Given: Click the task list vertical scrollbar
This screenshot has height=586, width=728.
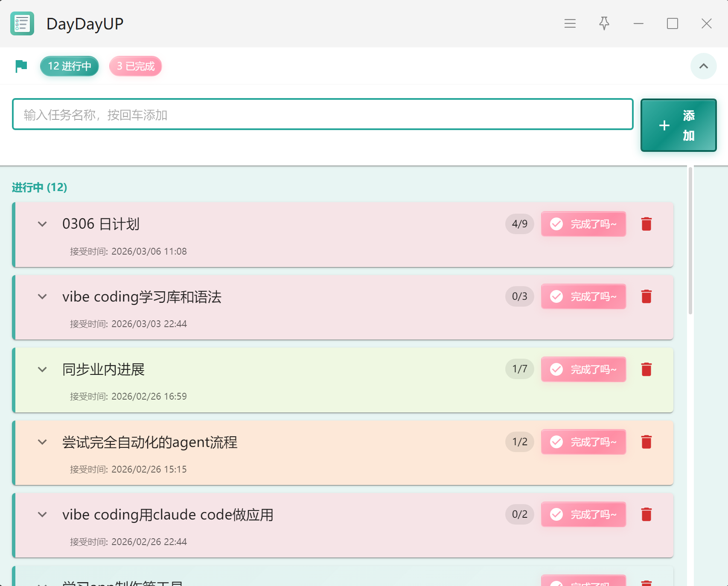Looking at the screenshot, I should point(690,241).
